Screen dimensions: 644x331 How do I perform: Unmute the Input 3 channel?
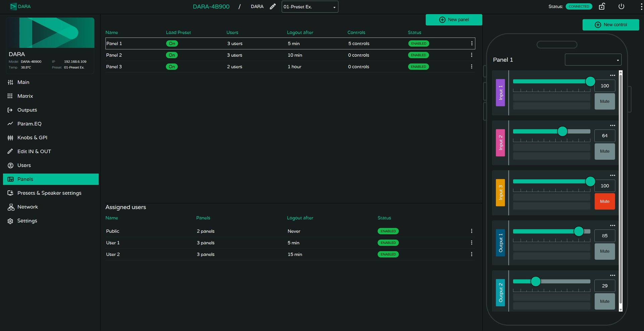pyautogui.click(x=605, y=201)
